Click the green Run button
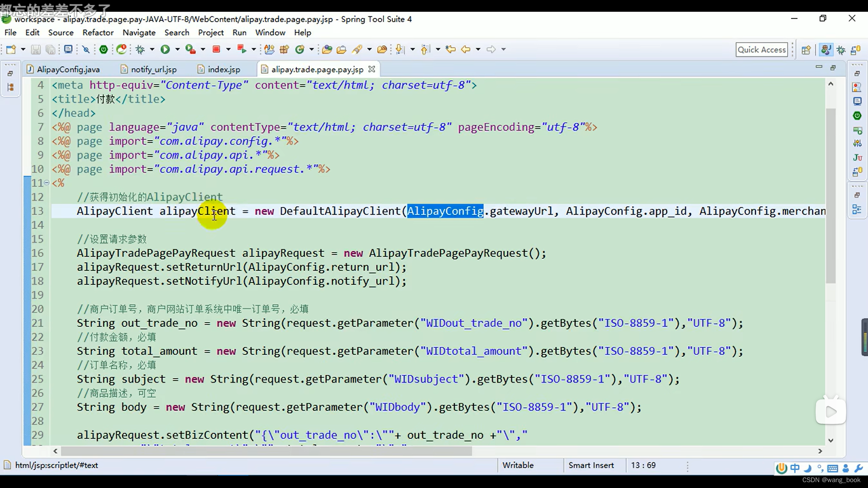Screen dimensions: 868x488 [165, 49]
